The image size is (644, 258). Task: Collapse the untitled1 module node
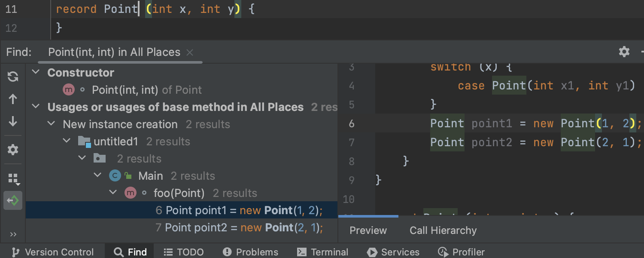(x=67, y=141)
